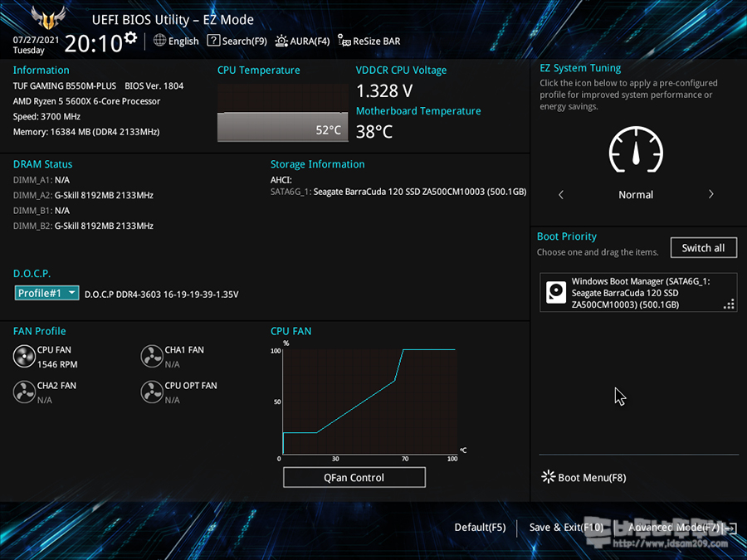Click the Memory: 16384 MB line

86,131
